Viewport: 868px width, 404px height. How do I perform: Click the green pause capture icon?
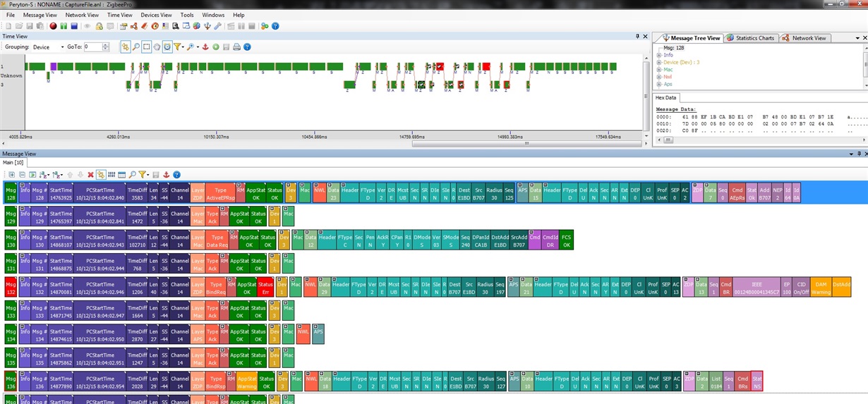click(x=64, y=26)
